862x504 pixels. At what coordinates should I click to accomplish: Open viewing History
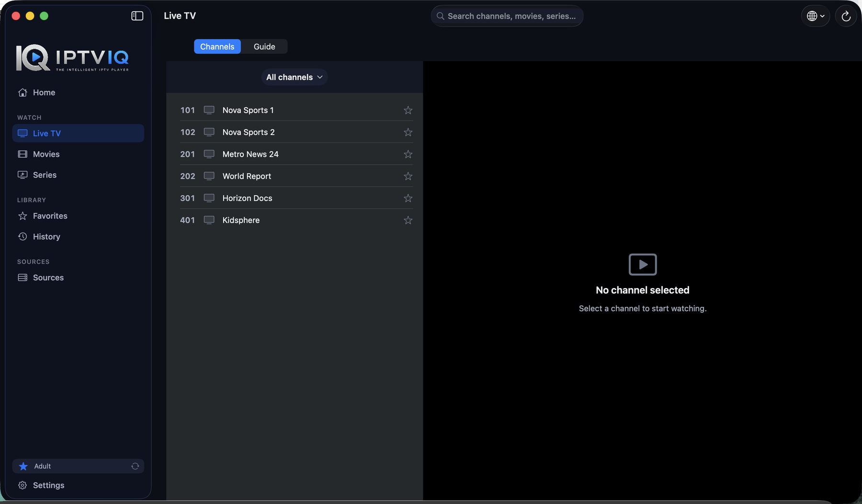click(78, 236)
